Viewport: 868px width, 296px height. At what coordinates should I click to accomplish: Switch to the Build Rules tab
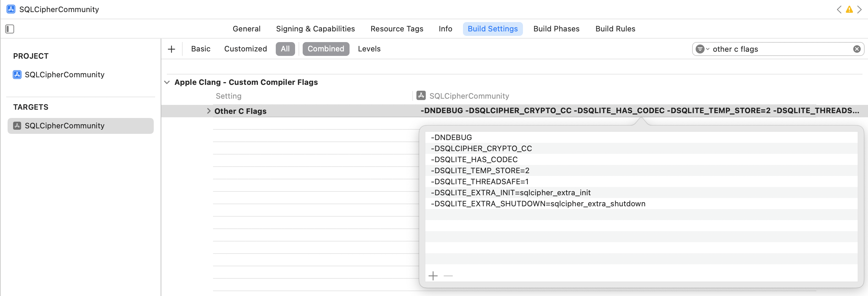coord(615,29)
